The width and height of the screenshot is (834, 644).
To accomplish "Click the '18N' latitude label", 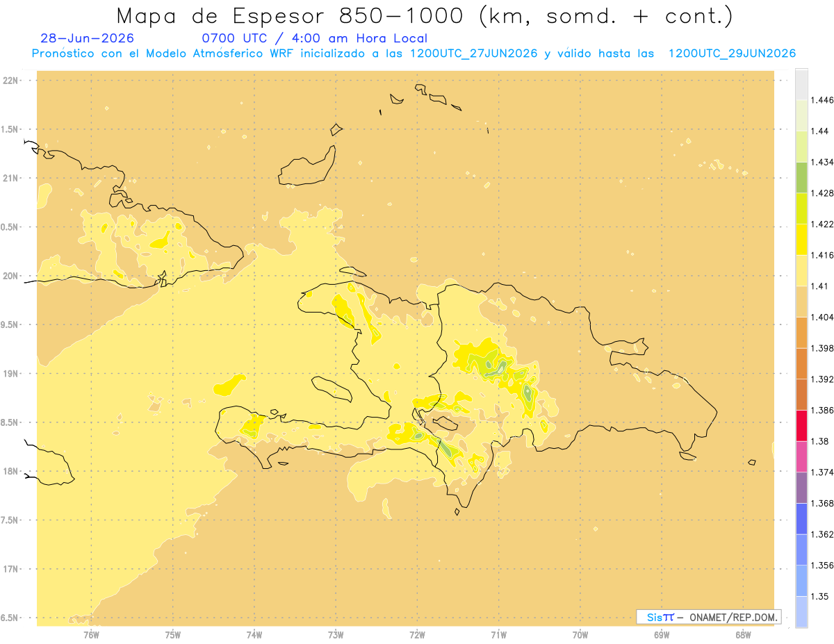I will pos(11,471).
